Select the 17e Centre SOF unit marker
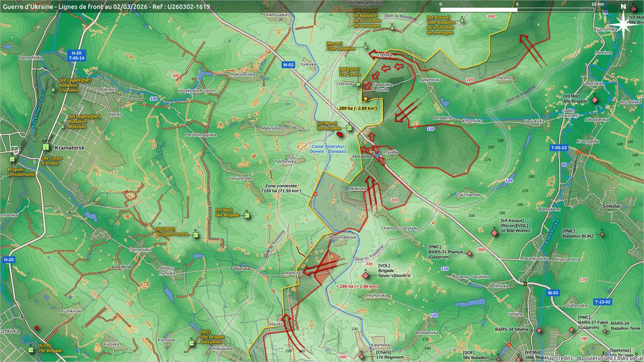 [x=359, y=83]
